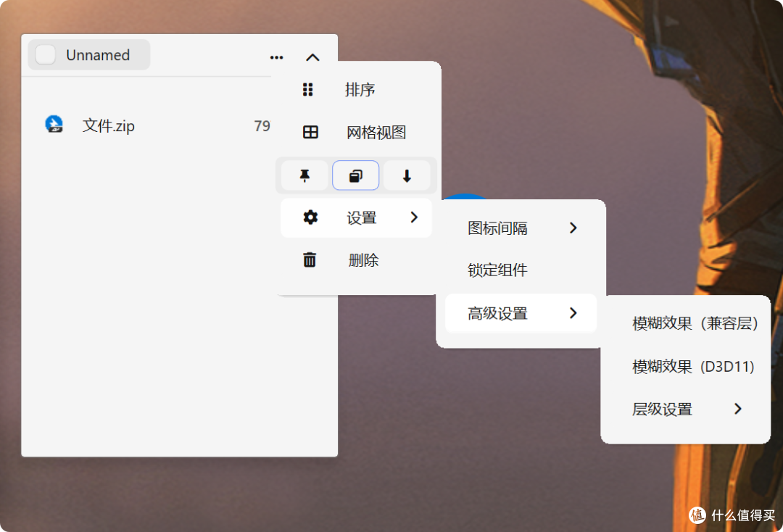The width and height of the screenshot is (783, 532).
Task: Click the 删除 trash icon
Action: tap(310, 260)
